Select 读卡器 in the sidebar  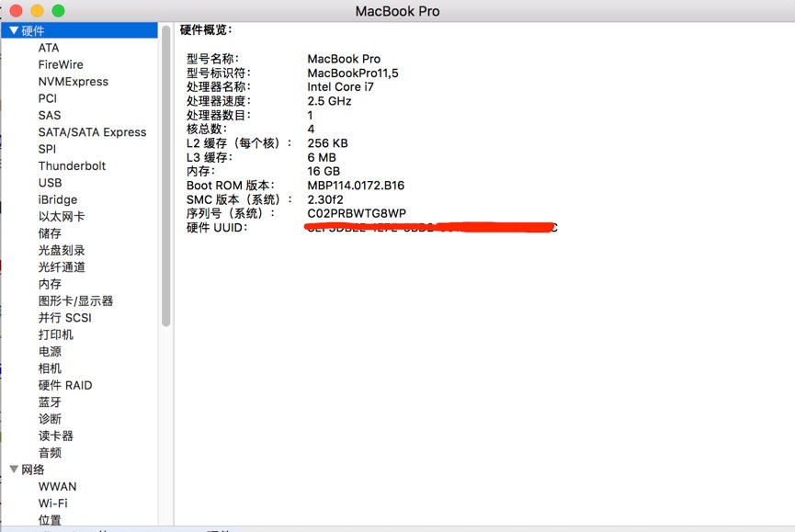click(56, 436)
